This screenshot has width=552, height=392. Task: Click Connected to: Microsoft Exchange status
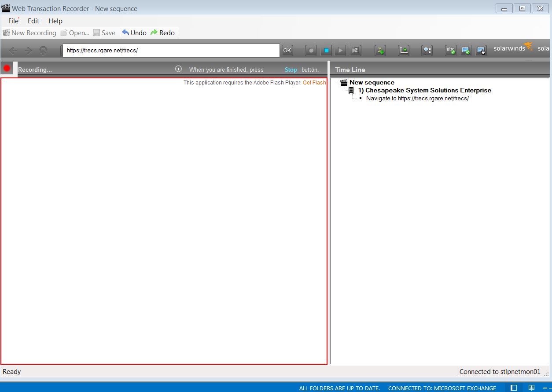coord(442,388)
